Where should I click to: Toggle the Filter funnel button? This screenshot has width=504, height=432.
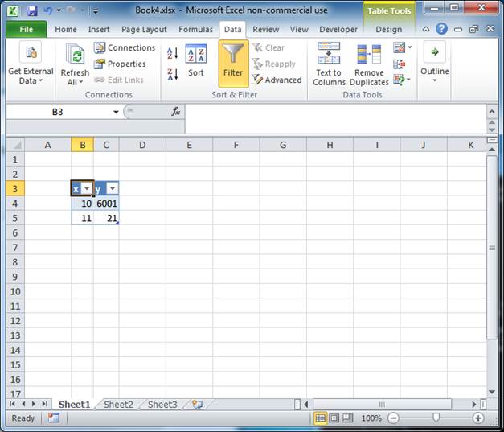click(x=233, y=64)
